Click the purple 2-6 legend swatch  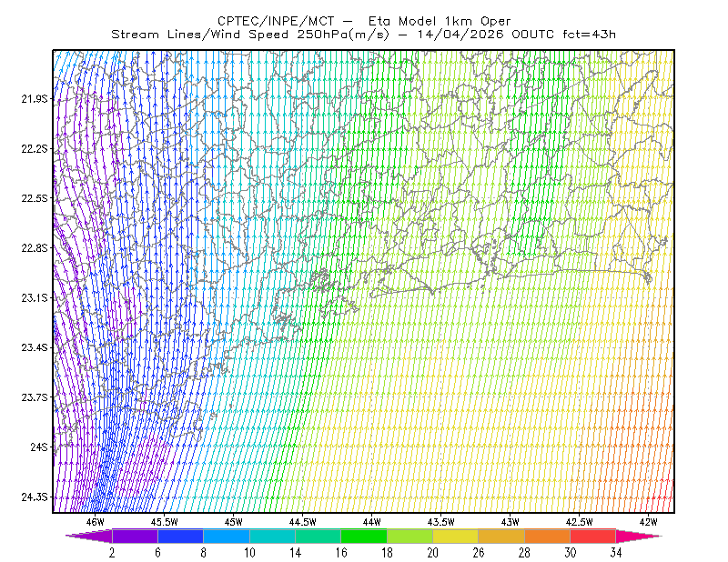(135, 536)
